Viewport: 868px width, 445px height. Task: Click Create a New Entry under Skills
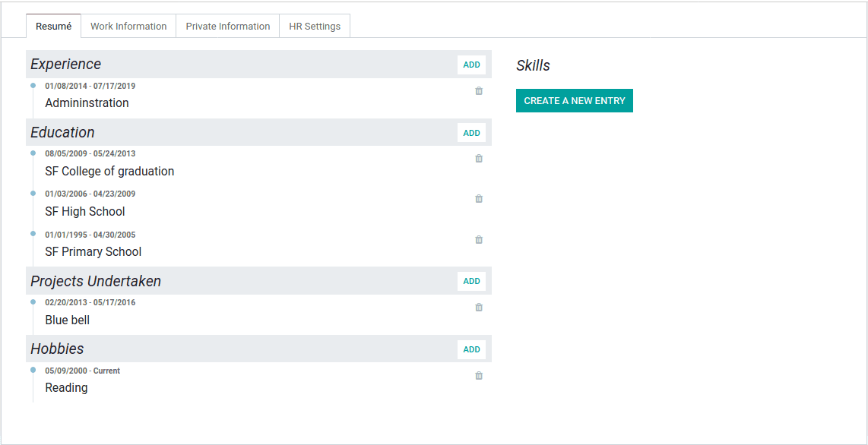click(x=575, y=100)
